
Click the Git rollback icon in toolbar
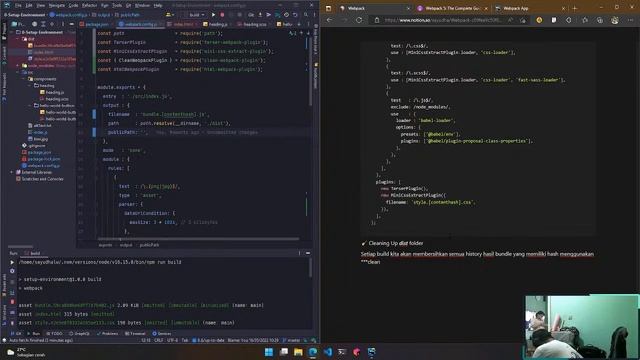coord(295,15)
